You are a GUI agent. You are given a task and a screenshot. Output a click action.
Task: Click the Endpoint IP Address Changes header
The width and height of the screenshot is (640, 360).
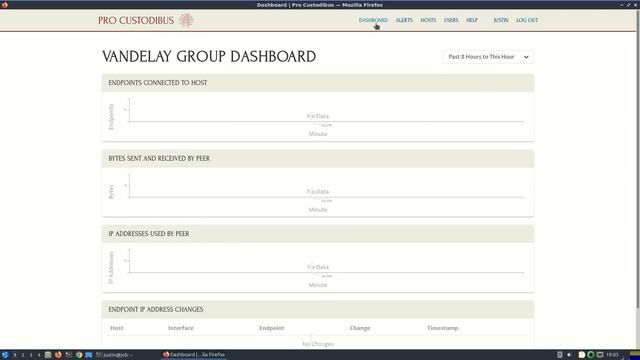[318, 309]
